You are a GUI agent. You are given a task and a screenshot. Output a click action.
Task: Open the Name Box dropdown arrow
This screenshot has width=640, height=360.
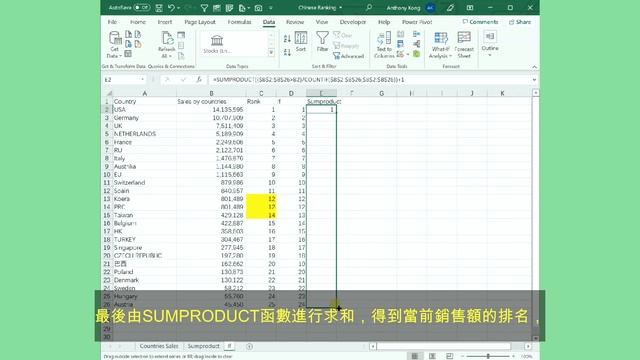(142, 80)
